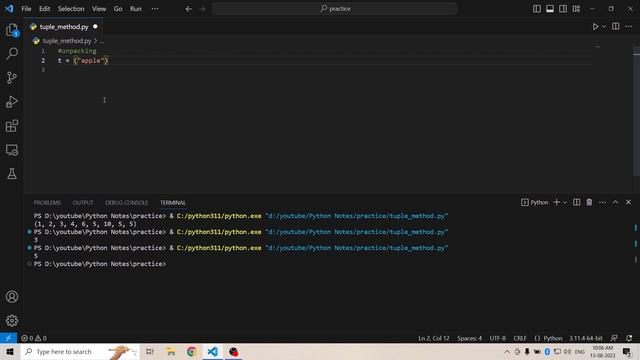
Task: Open the Windows Start menu
Action: [10, 351]
